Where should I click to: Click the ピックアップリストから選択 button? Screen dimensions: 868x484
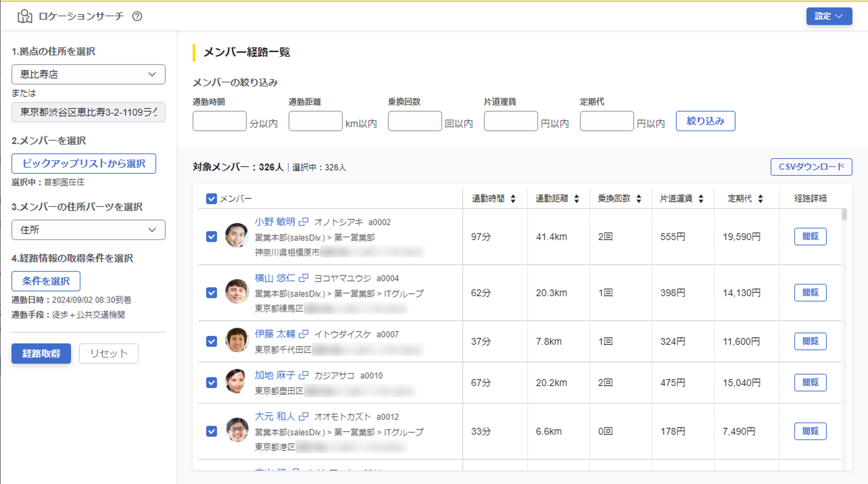pos(84,163)
